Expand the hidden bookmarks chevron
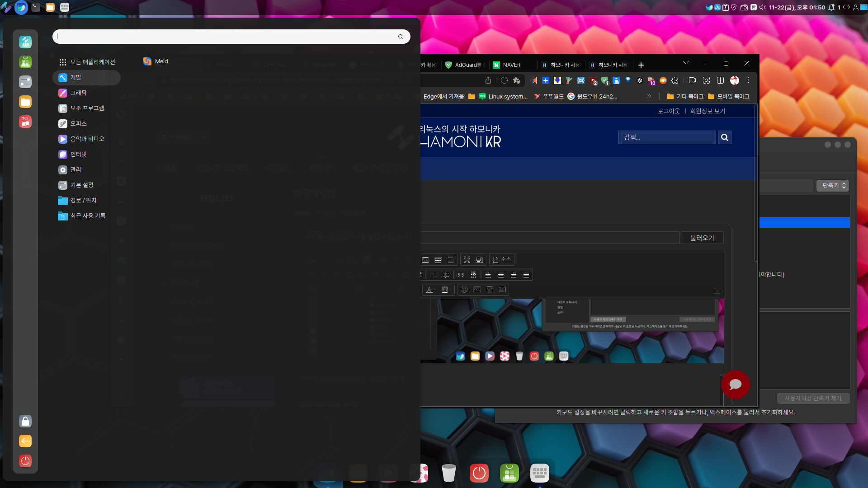The width and height of the screenshot is (868, 488). point(649,96)
